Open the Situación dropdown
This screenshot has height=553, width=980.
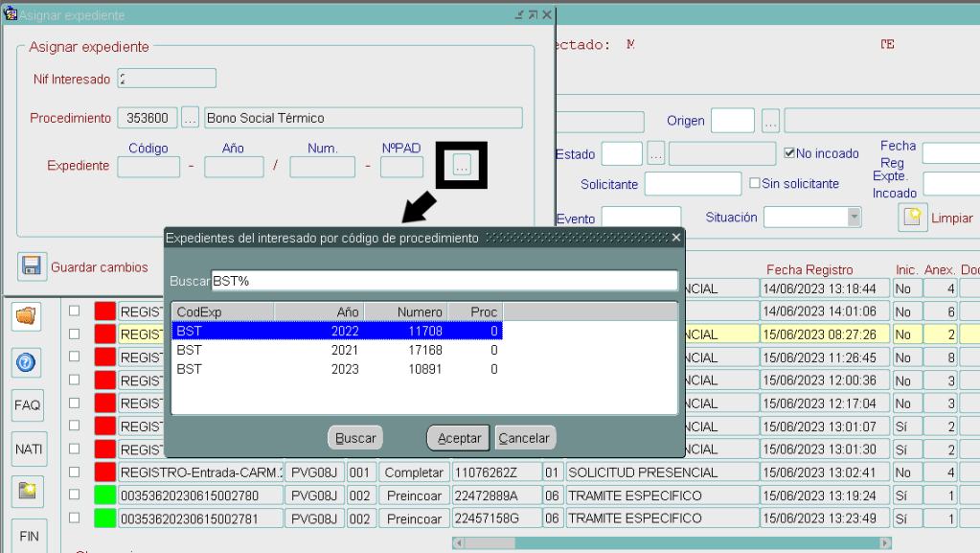(854, 218)
